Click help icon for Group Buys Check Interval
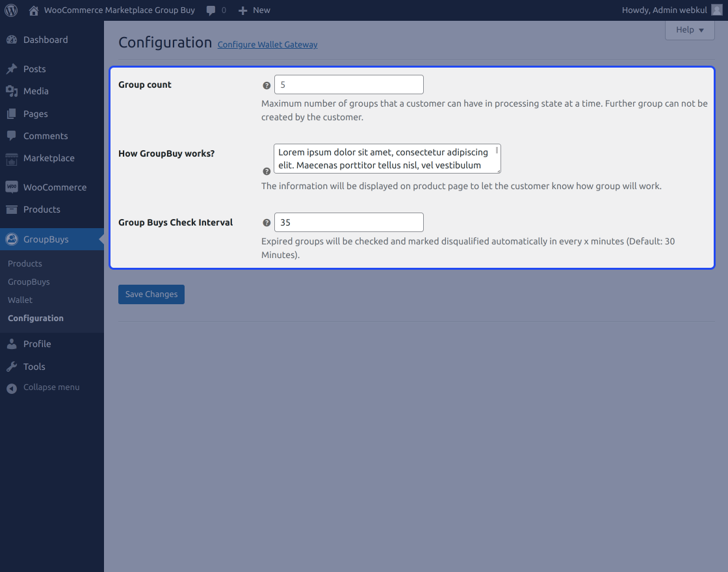This screenshot has width=728, height=572. (266, 223)
